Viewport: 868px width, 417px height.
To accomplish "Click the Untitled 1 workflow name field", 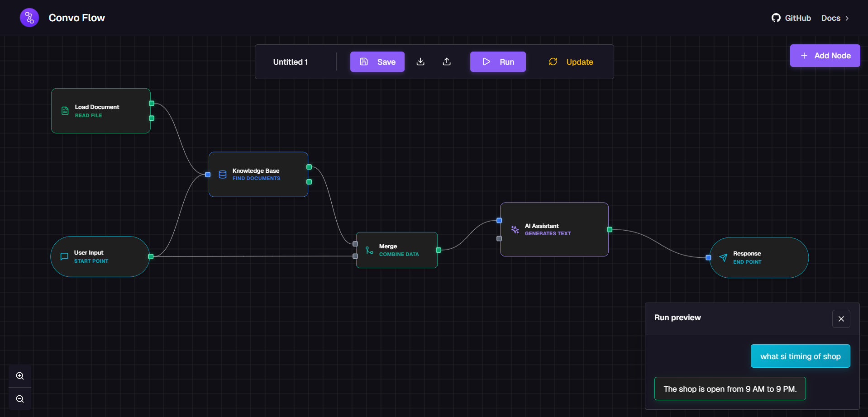I will pyautogui.click(x=290, y=62).
